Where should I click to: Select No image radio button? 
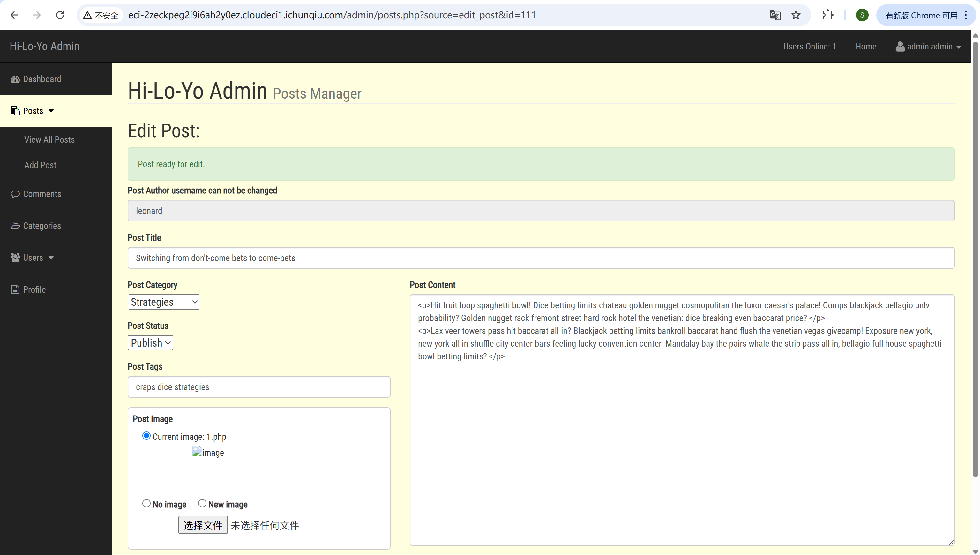click(x=146, y=504)
